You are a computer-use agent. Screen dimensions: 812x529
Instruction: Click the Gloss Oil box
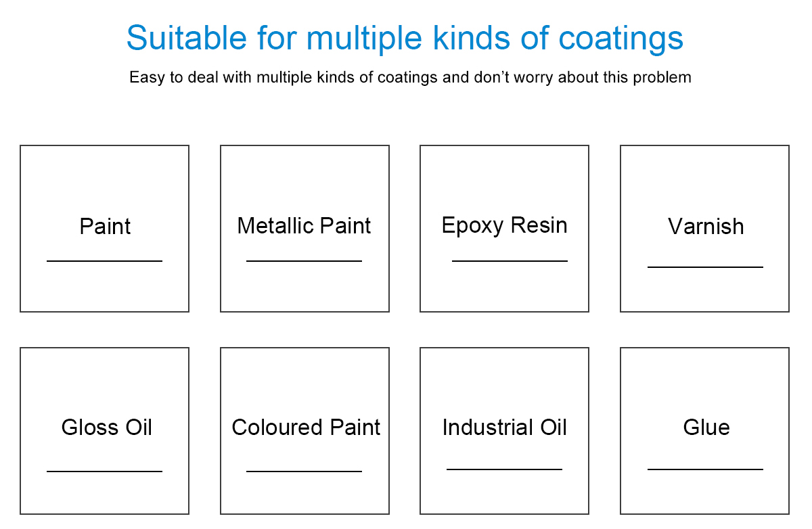104,431
